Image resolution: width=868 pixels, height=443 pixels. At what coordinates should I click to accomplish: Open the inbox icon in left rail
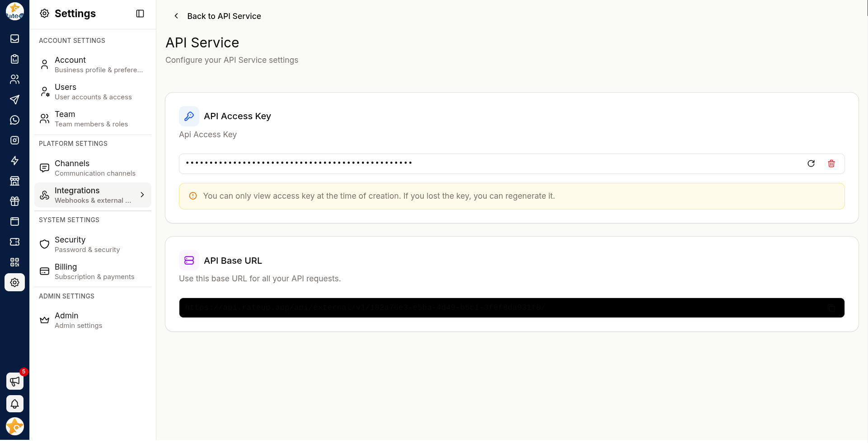point(15,39)
